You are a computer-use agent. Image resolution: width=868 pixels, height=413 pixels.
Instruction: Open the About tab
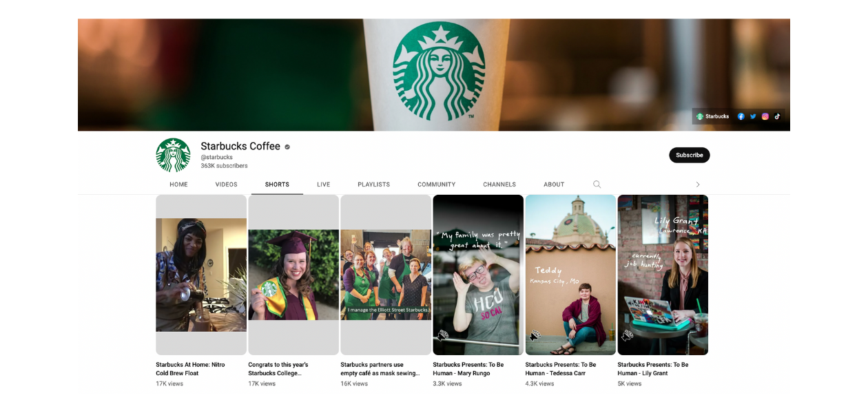(554, 184)
